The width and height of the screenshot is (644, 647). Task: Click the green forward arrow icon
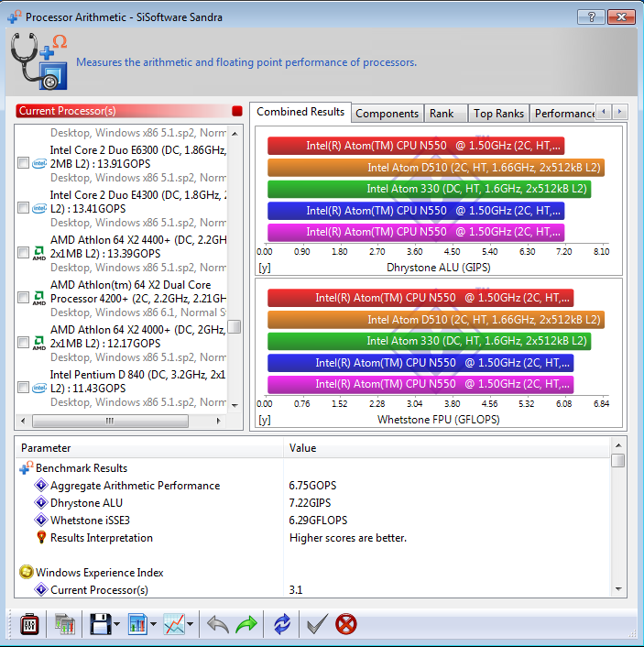246,625
